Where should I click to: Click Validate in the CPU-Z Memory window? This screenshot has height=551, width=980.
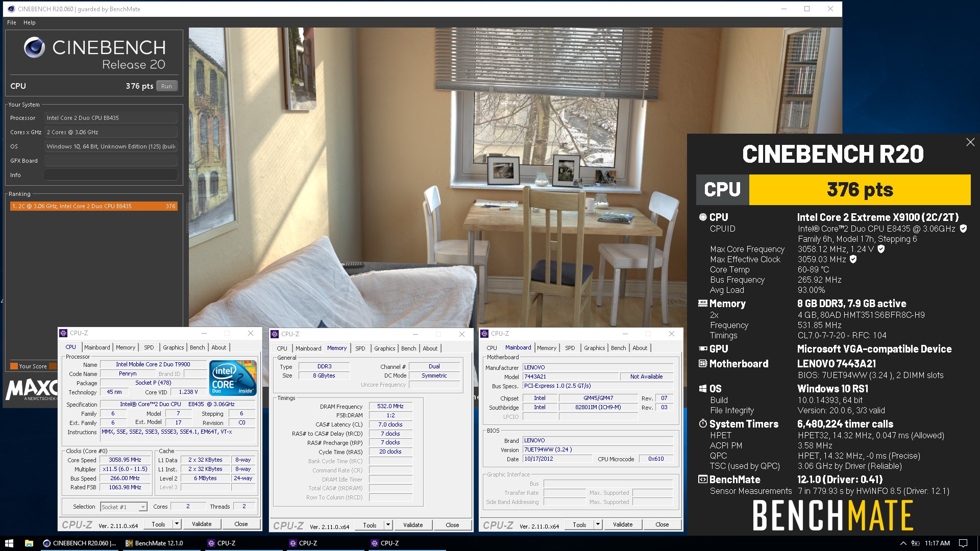point(413,525)
